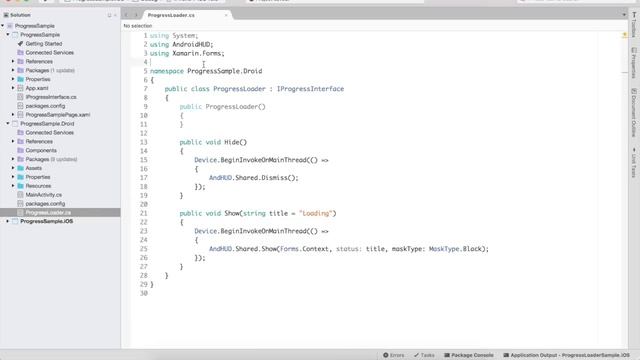Click MaskType.Black on line 25
The image size is (640, 360).
coord(455,249)
